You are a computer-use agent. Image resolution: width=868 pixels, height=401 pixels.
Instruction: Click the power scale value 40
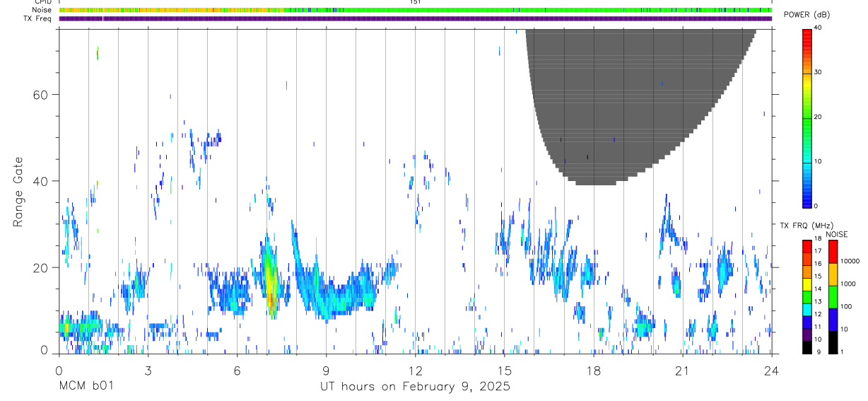coord(818,28)
